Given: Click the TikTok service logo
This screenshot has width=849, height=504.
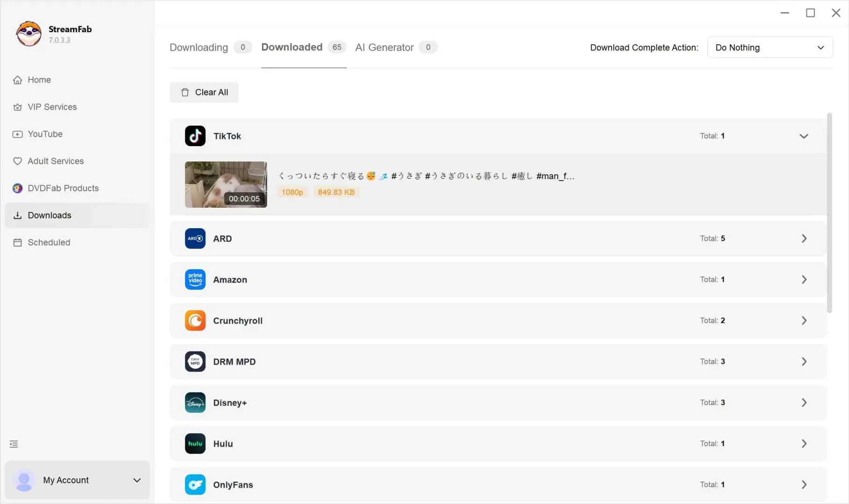Looking at the screenshot, I should tap(195, 136).
